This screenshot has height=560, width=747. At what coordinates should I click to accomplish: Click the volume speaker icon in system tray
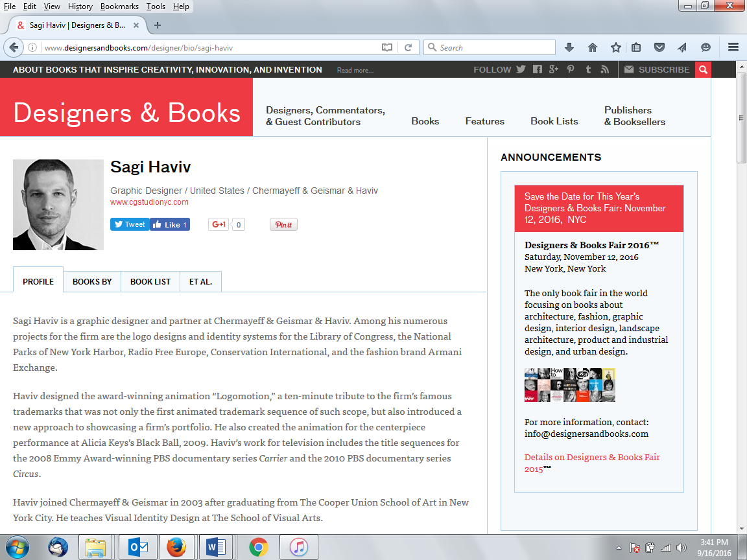click(x=682, y=548)
